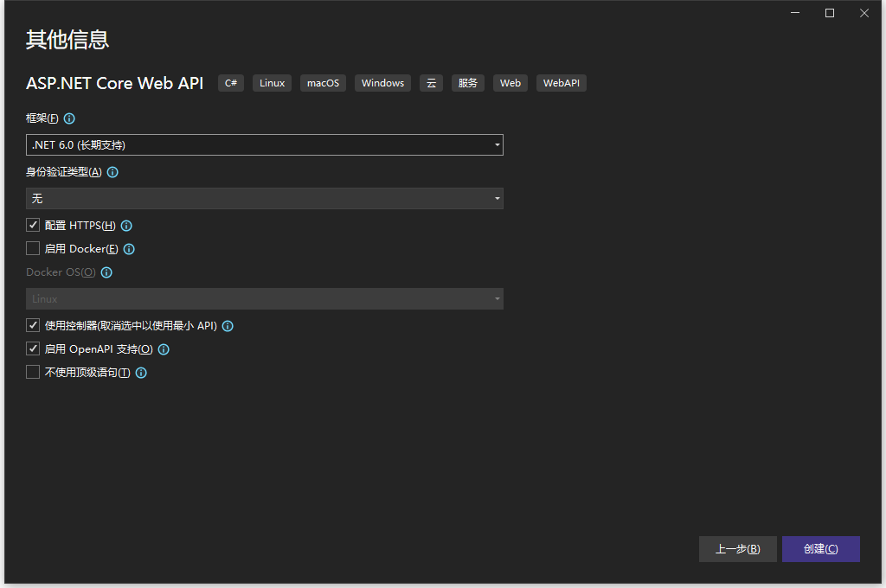
Task: Check the 不使用顶级语句 option
Action: point(33,372)
